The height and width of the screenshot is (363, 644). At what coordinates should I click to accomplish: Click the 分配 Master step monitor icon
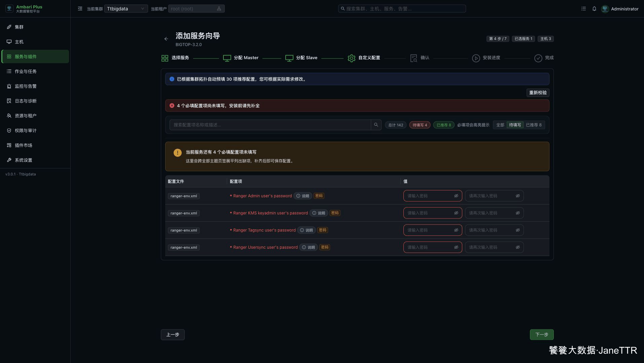click(227, 58)
